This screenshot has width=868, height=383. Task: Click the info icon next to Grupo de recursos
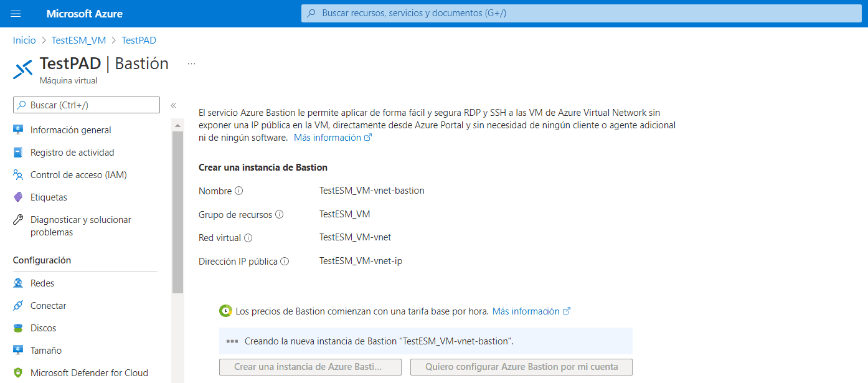coord(280,214)
